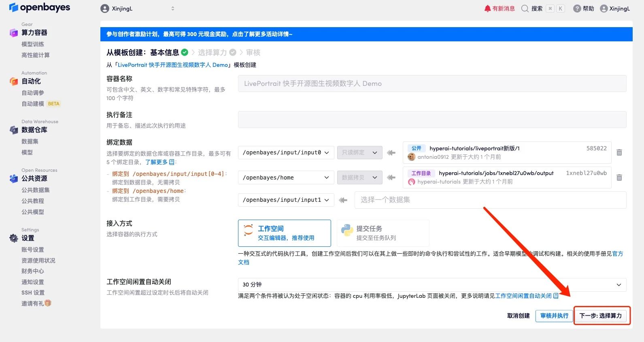The width and height of the screenshot is (644, 342).
Task: Click 审核并执行 button
Action: (x=554, y=316)
